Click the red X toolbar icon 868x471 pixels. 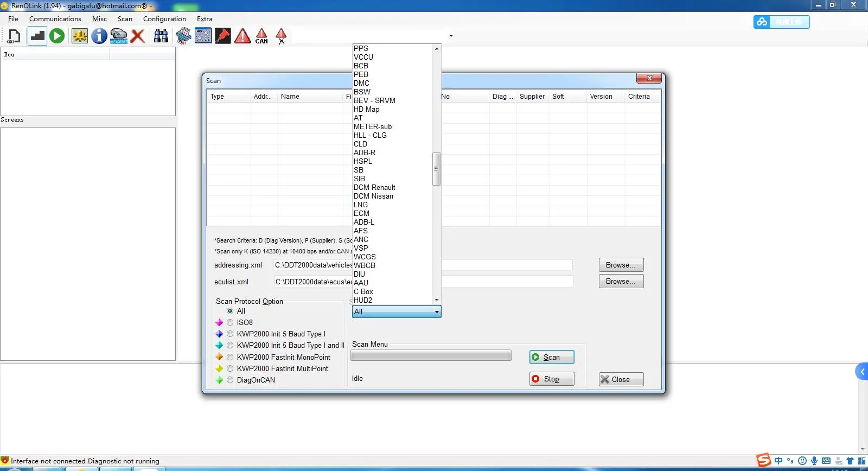click(x=138, y=36)
